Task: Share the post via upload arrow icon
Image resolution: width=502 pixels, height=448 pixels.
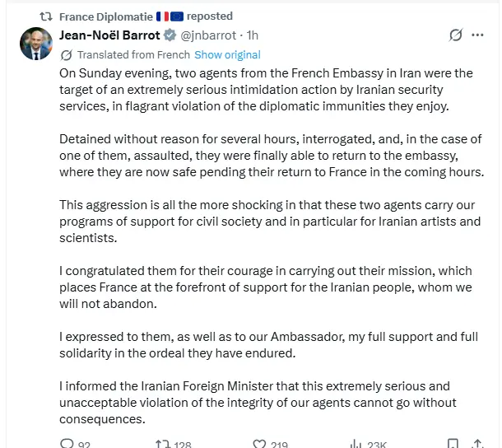Action: pos(477,444)
